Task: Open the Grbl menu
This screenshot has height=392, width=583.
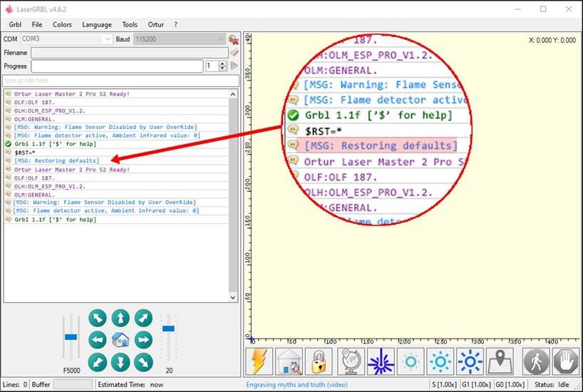Action: click(15, 24)
